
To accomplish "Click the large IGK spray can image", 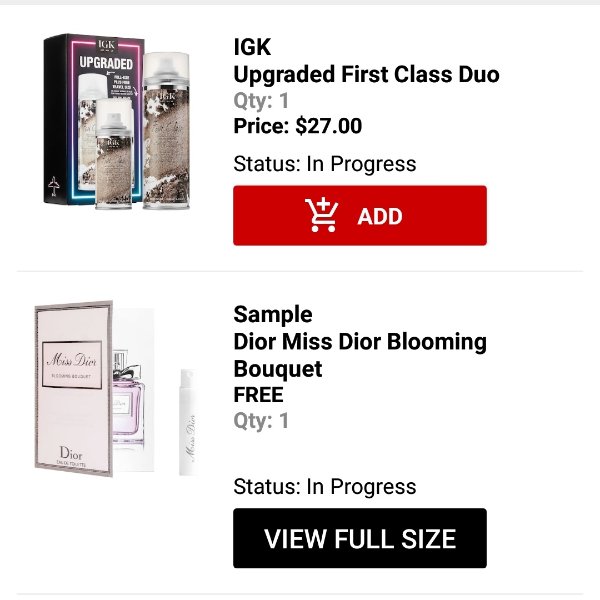I will (x=166, y=131).
